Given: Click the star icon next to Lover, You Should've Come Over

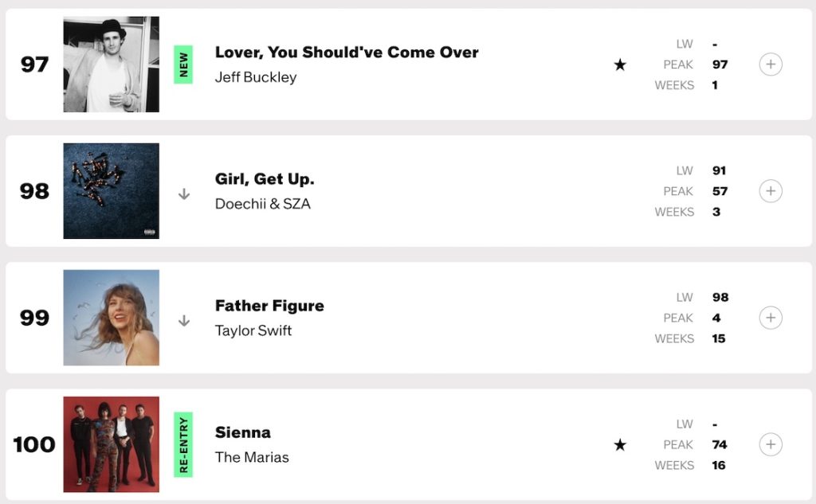Looking at the screenshot, I should tap(620, 64).
